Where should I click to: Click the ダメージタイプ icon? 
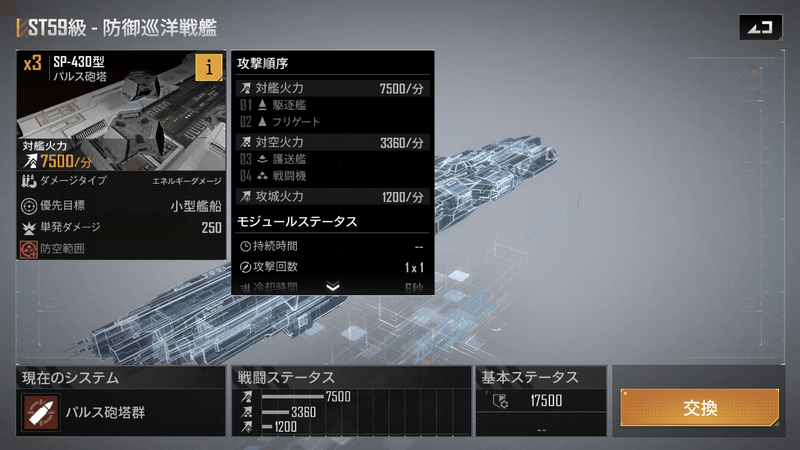click(x=29, y=181)
